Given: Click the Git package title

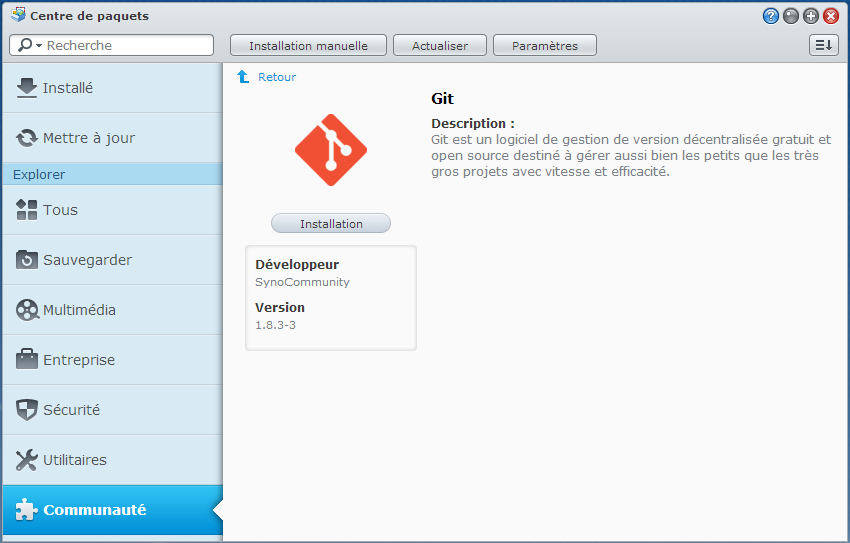Looking at the screenshot, I should [442, 99].
